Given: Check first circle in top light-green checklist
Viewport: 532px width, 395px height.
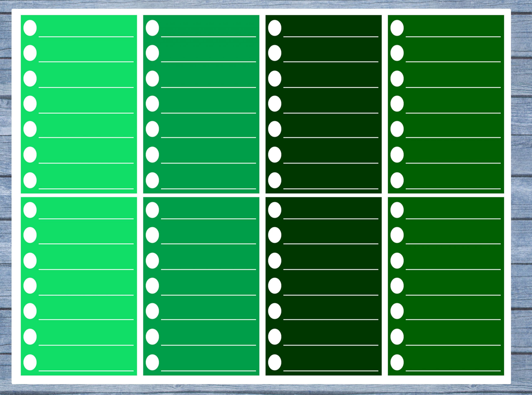Looking at the screenshot, I should pyautogui.click(x=30, y=28).
